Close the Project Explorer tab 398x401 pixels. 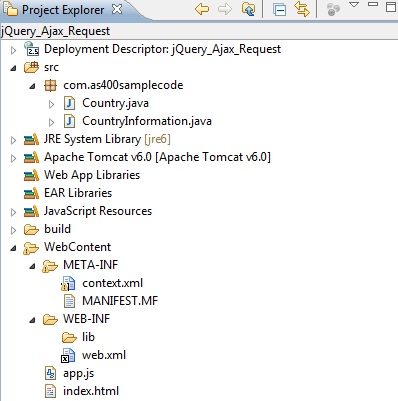tap(117, 9)
